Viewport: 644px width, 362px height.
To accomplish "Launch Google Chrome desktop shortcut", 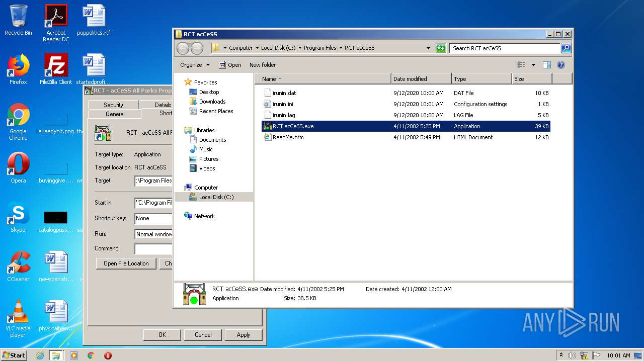I will pos(18,122).
